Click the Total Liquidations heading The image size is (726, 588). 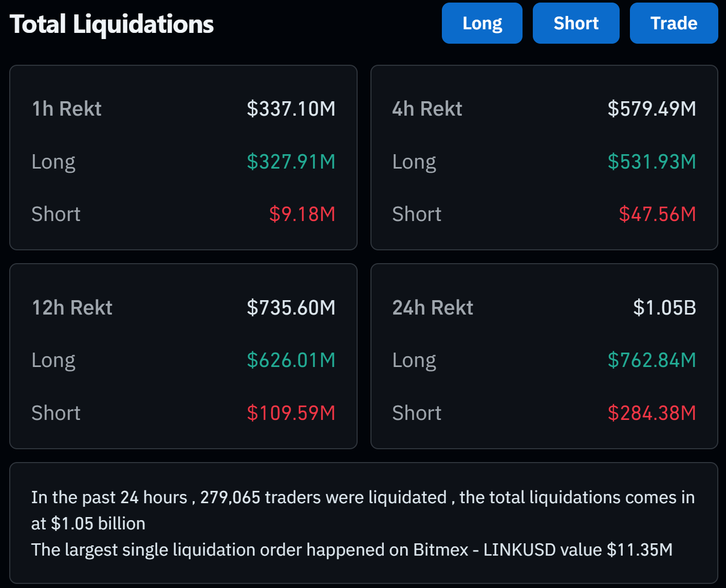pyautogui.click(x=111, y=24)
